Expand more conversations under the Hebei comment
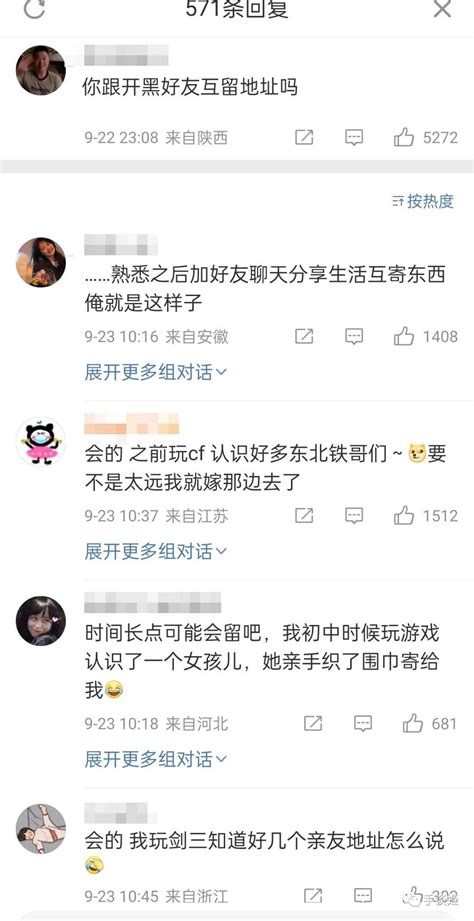Viewport: 474px width, 921px height. click(156, 759)
